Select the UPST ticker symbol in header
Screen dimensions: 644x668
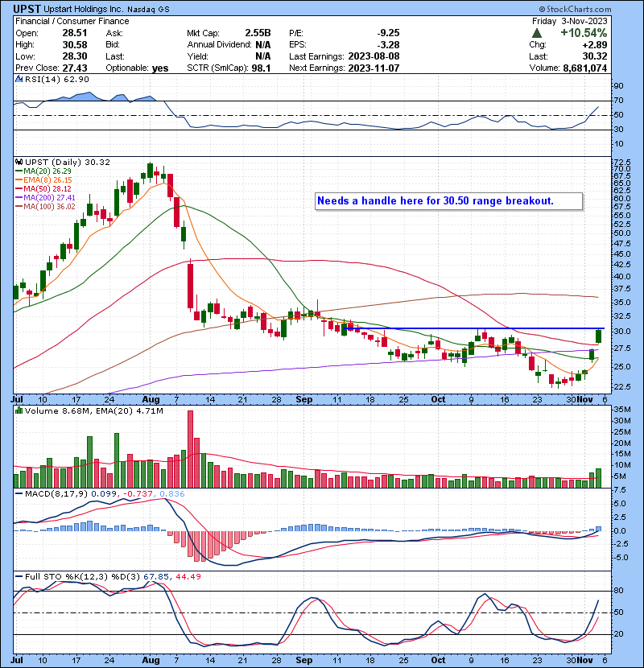pyautogui.click(x=27, y=9)
